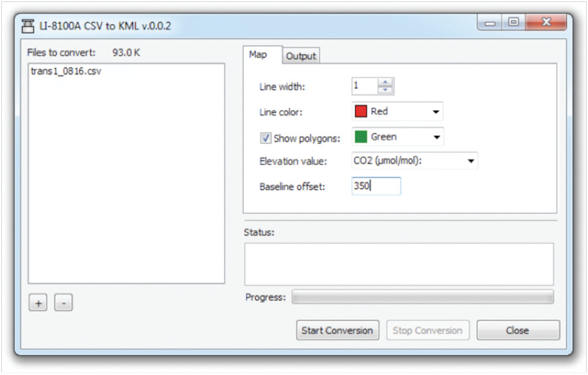Open the Output tab
The height and width of the screenshot is (375, 588).
(x=301, y=56)
